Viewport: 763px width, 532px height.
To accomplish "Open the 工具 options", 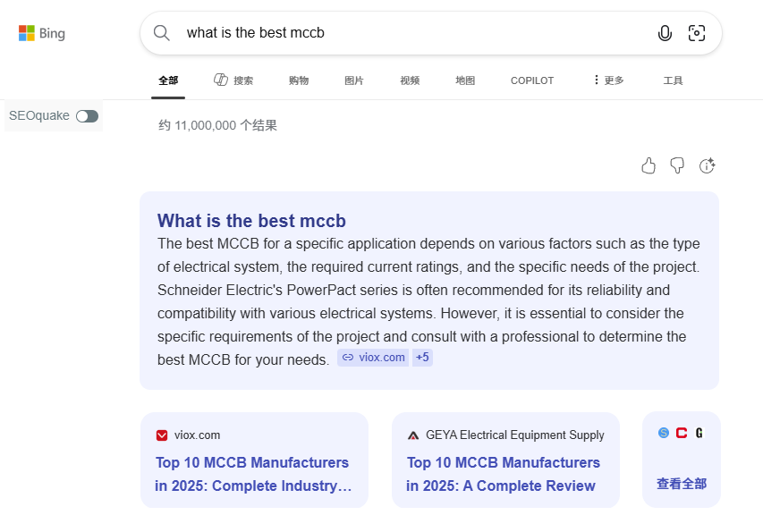I will (673, 80).
